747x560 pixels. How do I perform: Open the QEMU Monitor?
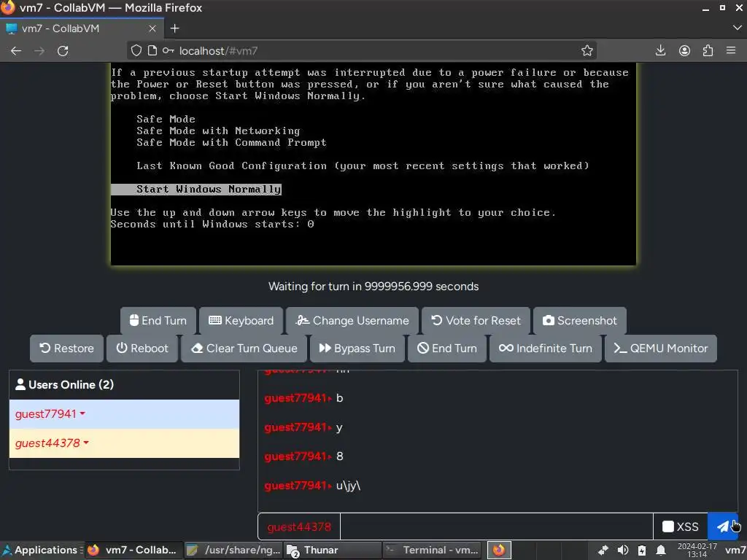click(x=661, y=348)
